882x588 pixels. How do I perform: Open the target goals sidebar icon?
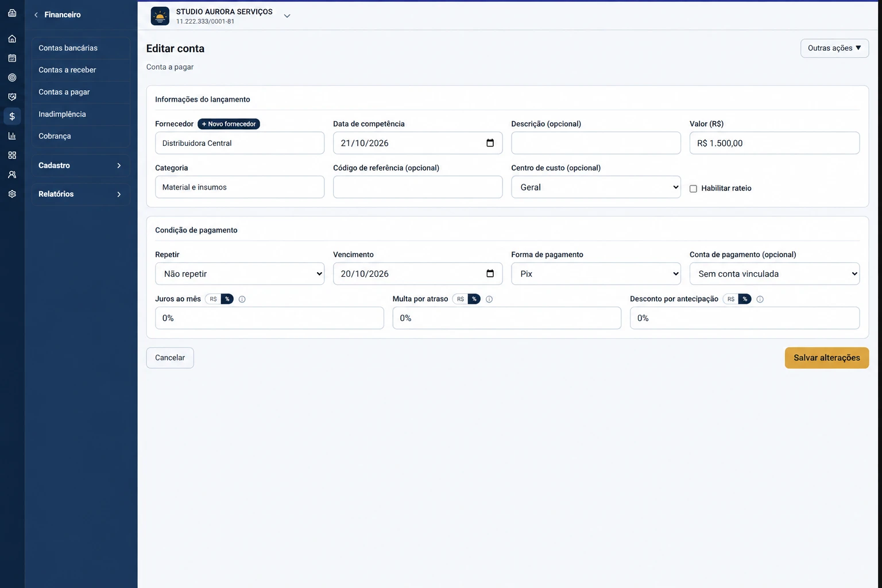(x=12, y=78)
